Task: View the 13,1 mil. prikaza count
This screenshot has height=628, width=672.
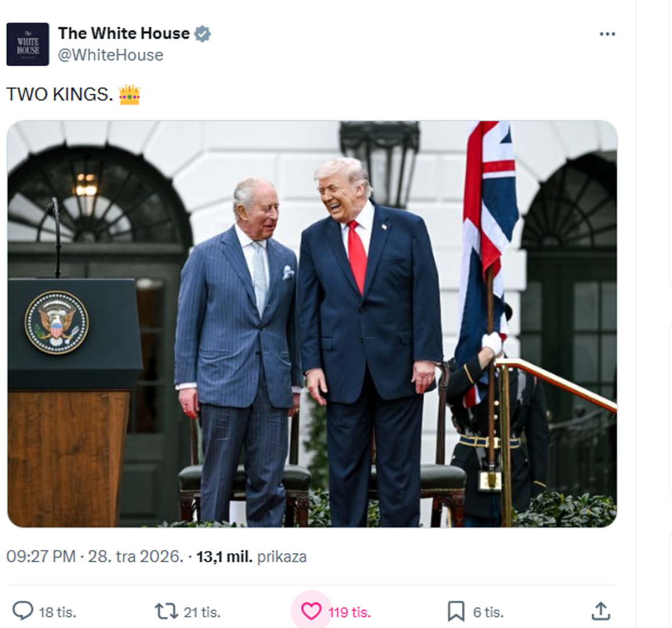Action: (252, 556)
